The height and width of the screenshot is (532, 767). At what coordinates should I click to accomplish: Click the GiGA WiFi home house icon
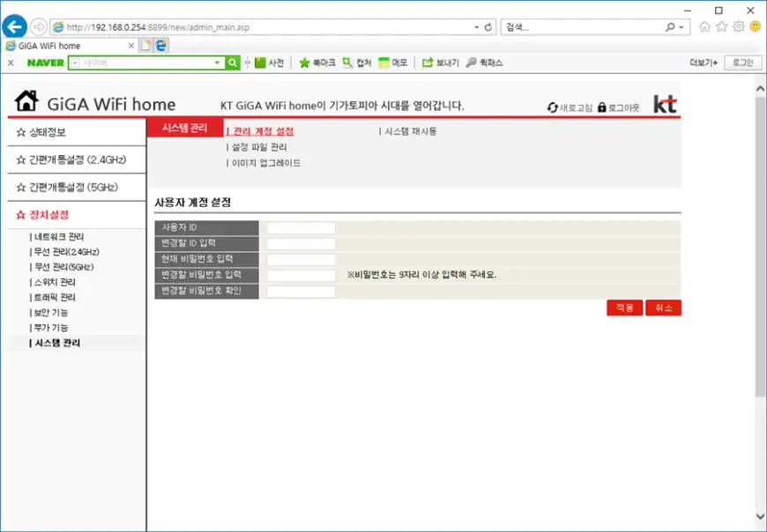(27, 103)
